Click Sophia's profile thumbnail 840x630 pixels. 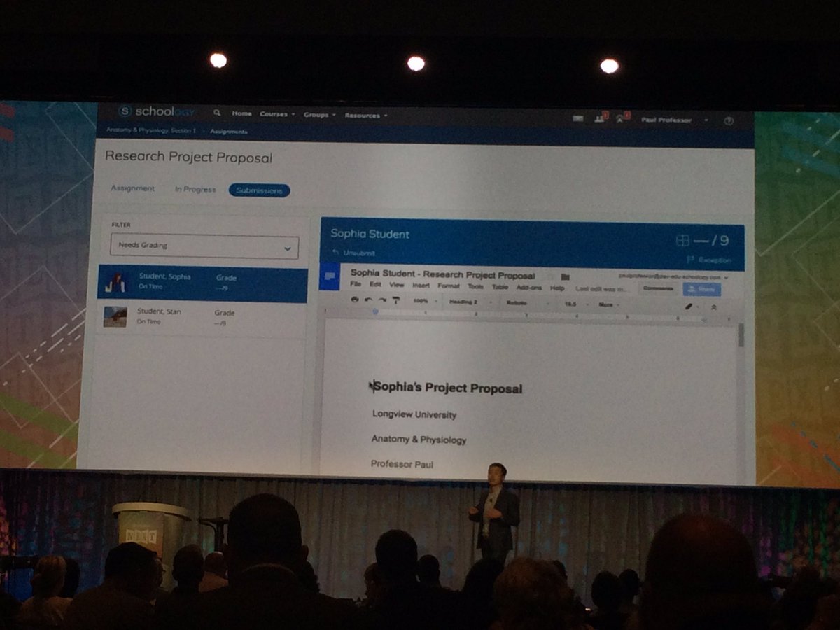pyautogui.click(x=115, y=283)
